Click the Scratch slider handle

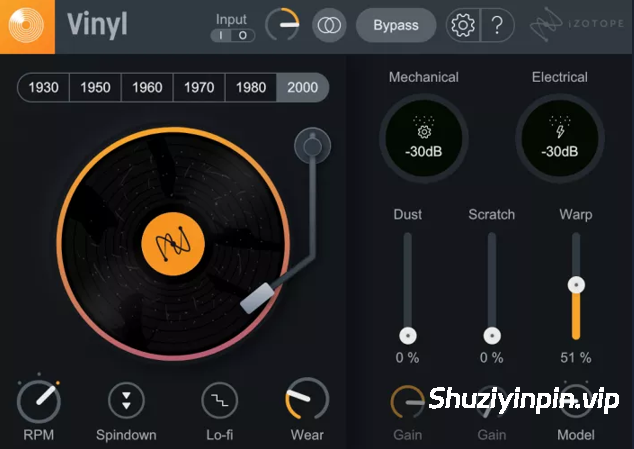pyautogui.click(x=492, y=335)
